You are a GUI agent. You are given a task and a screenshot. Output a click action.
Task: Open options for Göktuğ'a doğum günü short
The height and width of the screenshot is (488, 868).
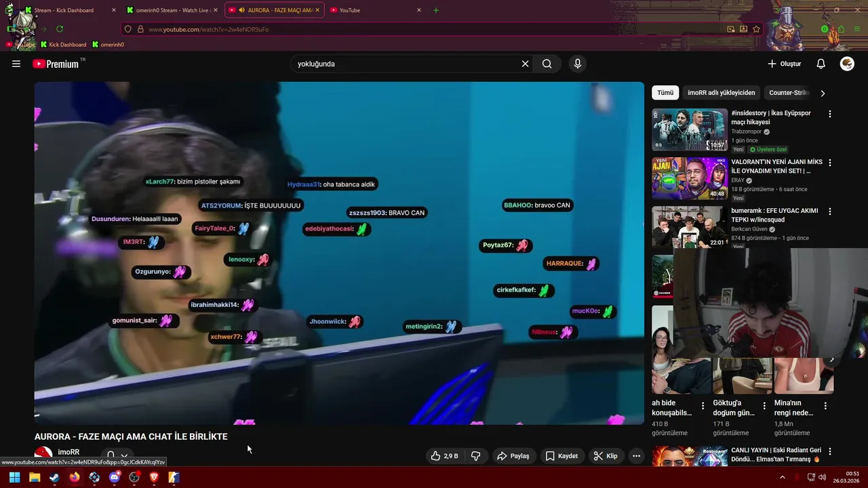point(764,406)
